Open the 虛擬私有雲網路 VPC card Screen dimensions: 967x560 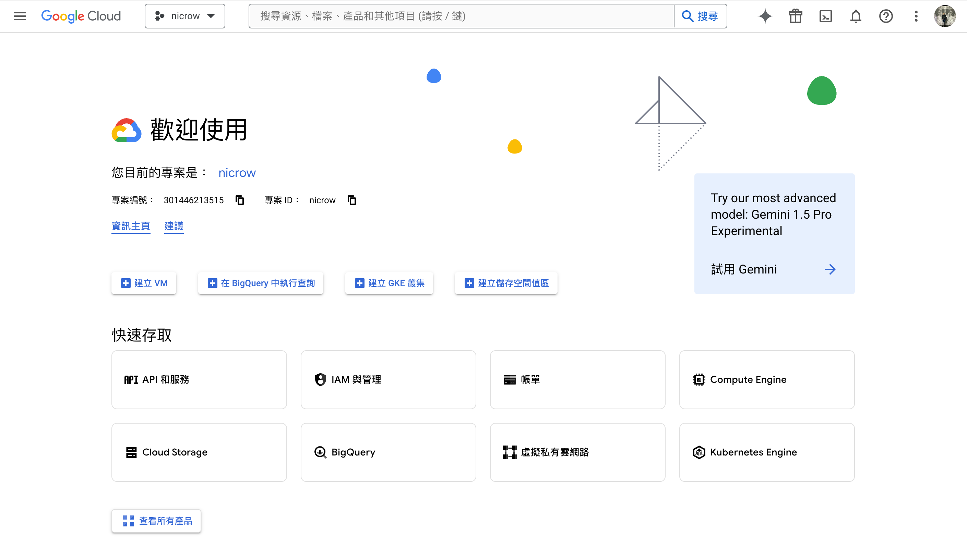click(x=577, y=453)
